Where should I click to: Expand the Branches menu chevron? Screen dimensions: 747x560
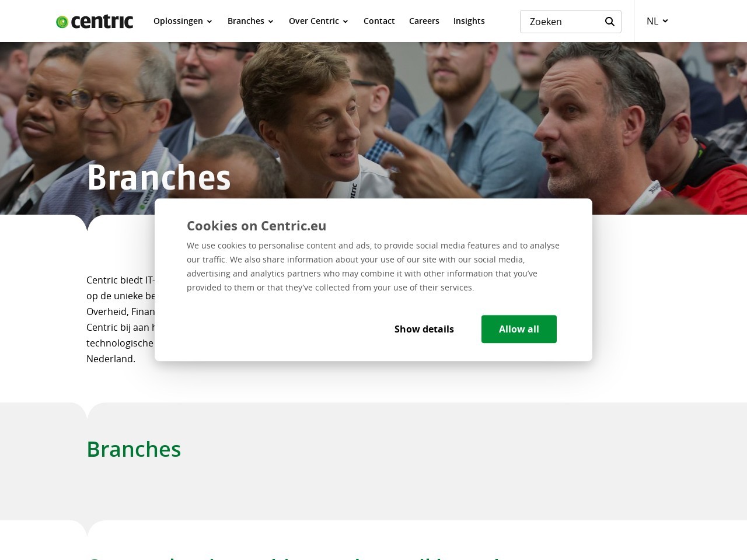point(271,22)
